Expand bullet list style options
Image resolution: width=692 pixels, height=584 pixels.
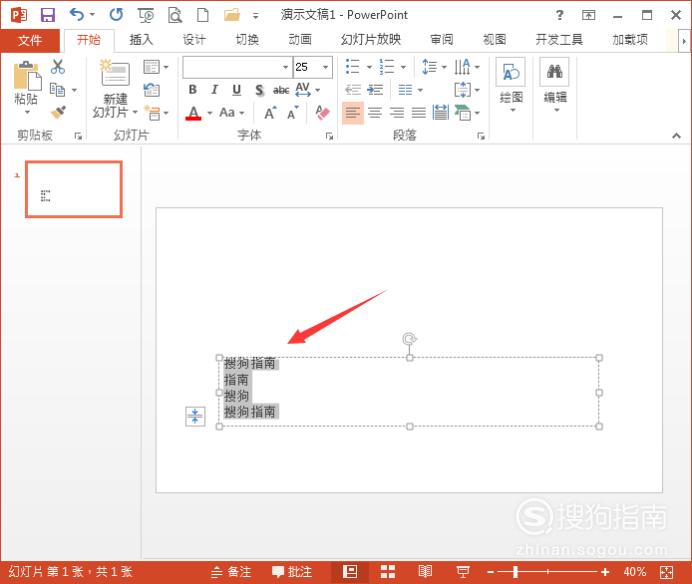[369, 67]
